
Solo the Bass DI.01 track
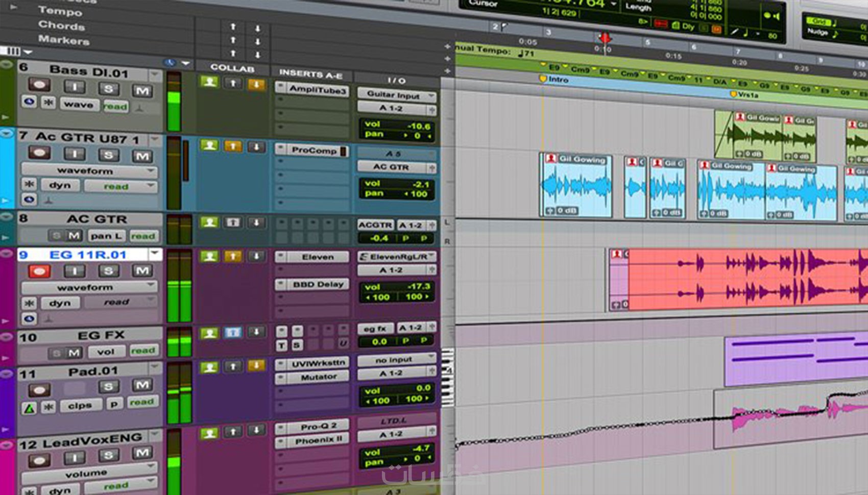tap(108, 89)
